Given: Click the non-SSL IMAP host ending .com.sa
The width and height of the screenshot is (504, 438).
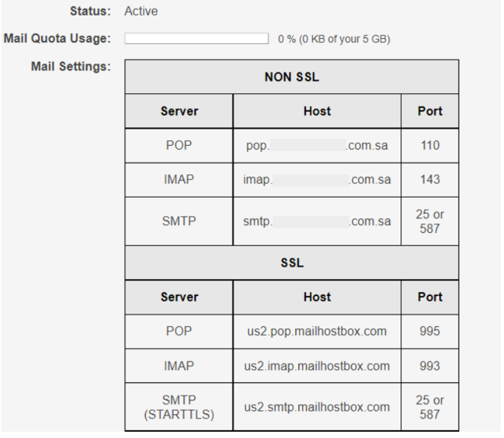Looking at the screenshot, I should 317,179.
